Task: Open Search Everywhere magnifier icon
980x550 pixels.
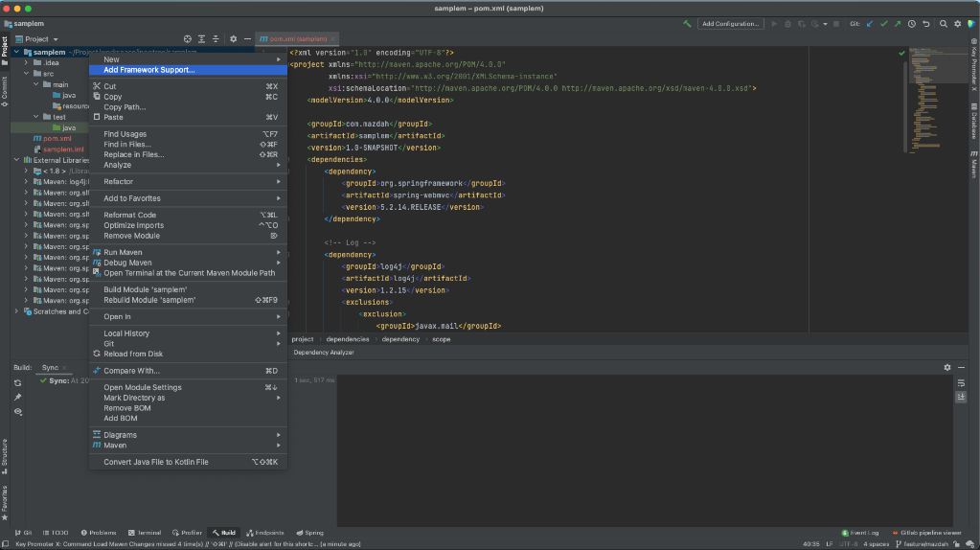Action: tap(944, 24)
